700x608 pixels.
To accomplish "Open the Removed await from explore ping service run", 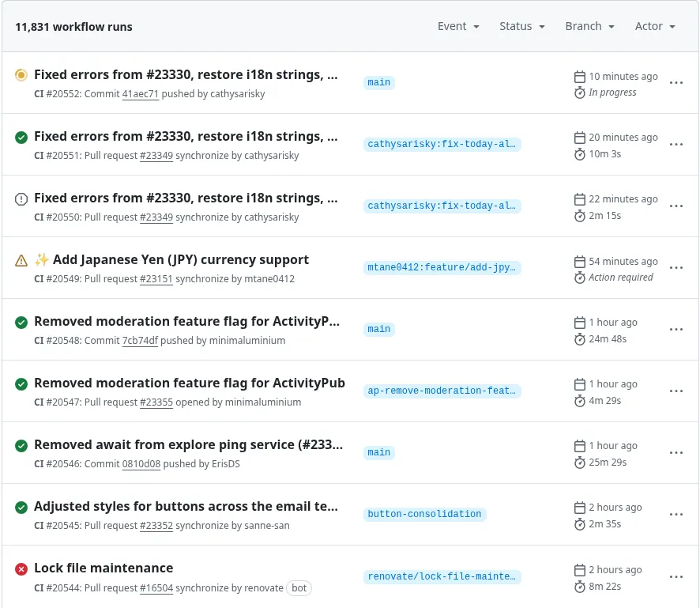I will coord(188,444).
